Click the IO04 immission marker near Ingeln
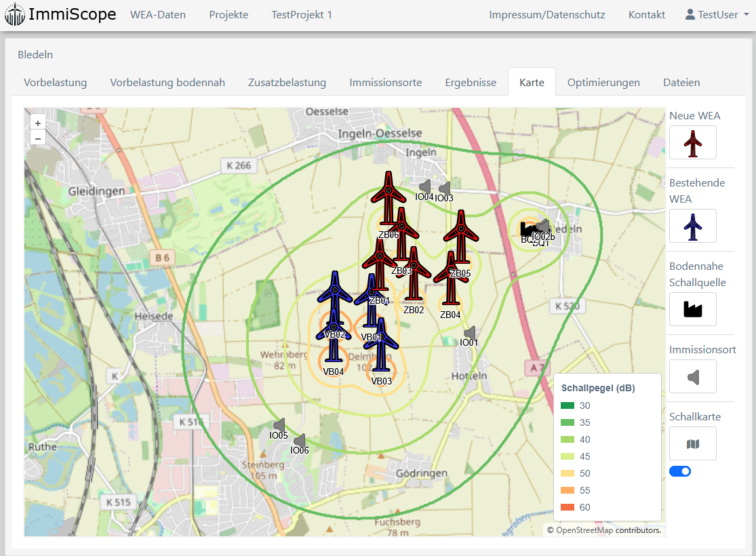756x556 pixels. pos(424,186)
